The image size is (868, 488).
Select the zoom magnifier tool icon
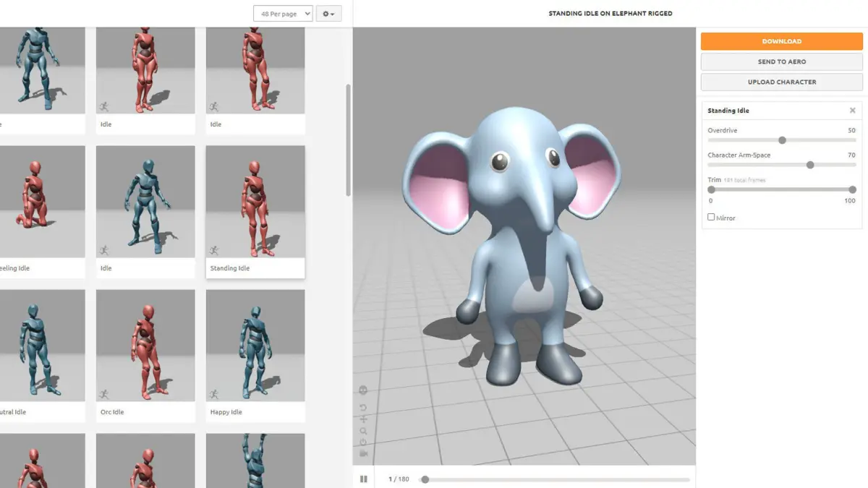(363, 431)
